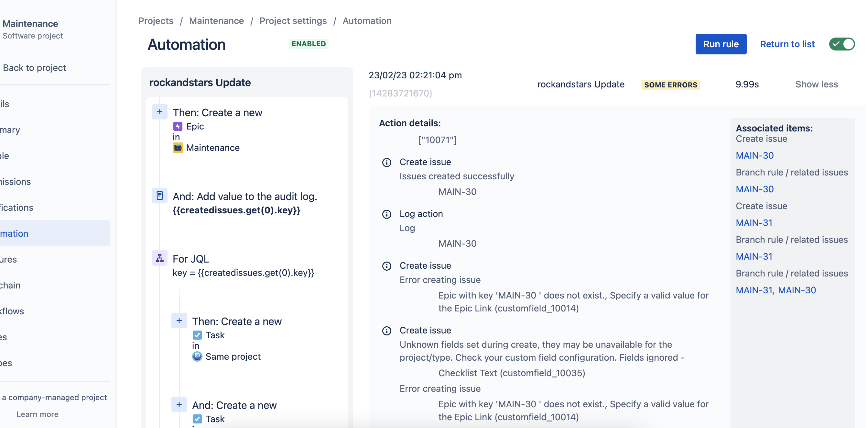Viewport: 868px width, 428px height.
Task: Open issue MAIN-30 under Associated items
Action: click(x=754, y=155)
